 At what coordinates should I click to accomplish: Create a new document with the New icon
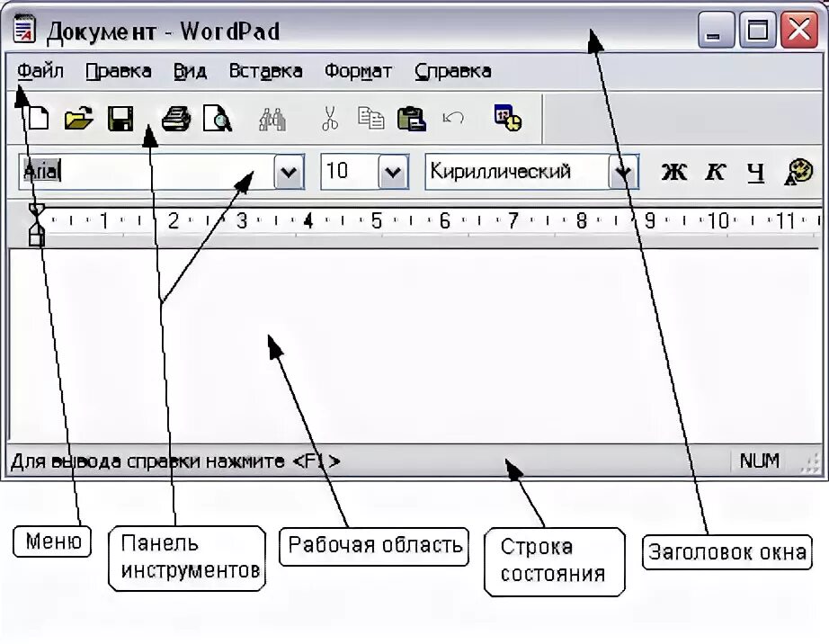(x=38, y=118)
